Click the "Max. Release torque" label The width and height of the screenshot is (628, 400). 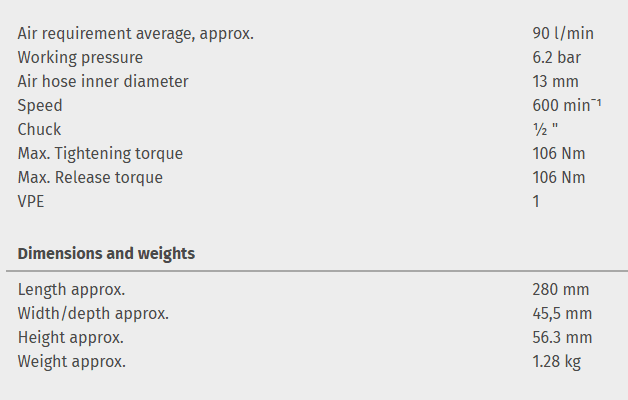click(x=90, y=177)
